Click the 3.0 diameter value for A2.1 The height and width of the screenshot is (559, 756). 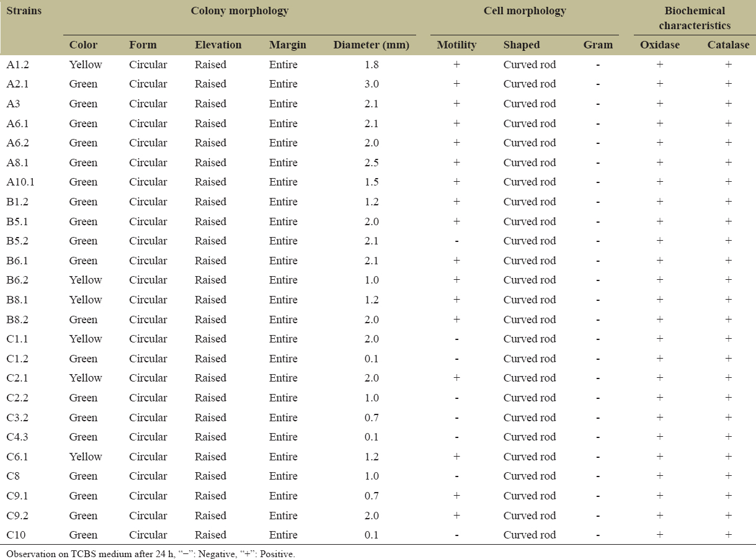click(x=371, y=84)
